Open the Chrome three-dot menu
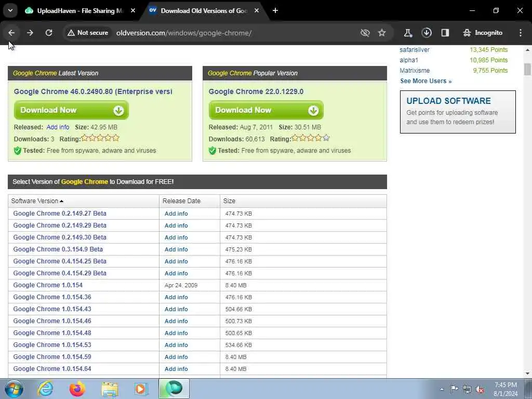Viewport: 532px width, 399px height. click(521, 33)
